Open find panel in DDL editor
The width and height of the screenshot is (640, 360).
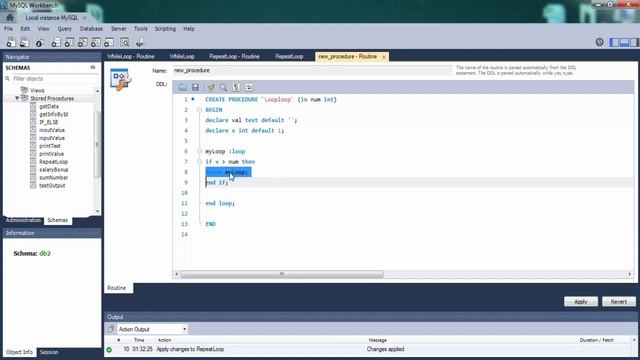pos(223,87)
